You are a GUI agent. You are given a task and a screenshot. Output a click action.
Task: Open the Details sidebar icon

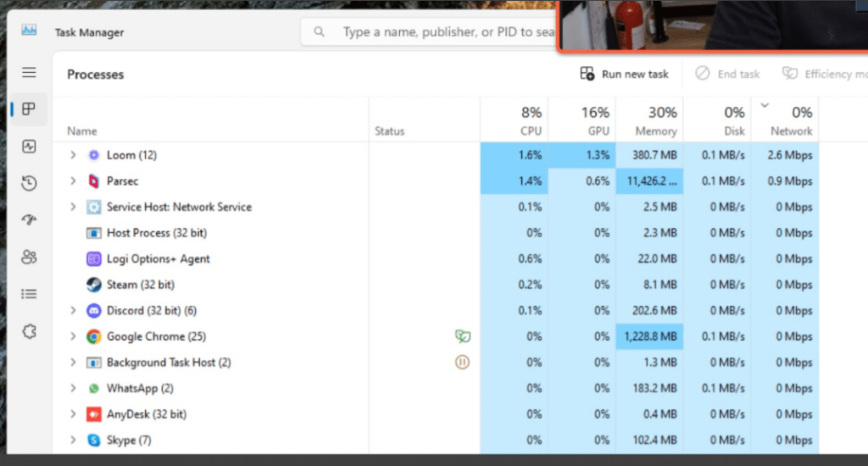(x=29, y=294)
